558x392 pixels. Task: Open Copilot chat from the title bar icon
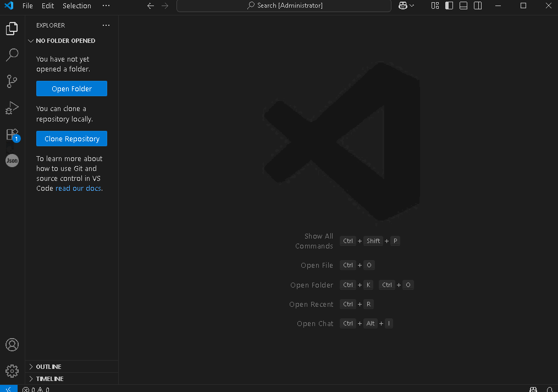point(402,5)
